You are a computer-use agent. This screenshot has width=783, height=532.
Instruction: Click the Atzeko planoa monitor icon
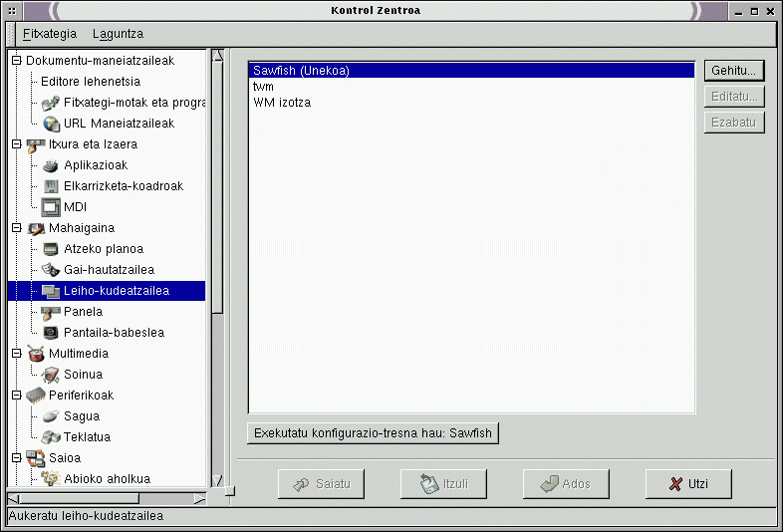tap(51, 249)
